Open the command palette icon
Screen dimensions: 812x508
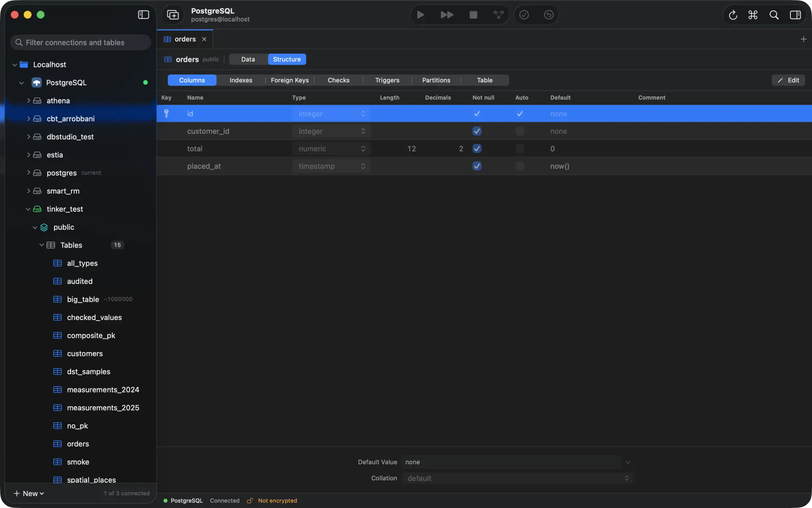tap(753, 15)
